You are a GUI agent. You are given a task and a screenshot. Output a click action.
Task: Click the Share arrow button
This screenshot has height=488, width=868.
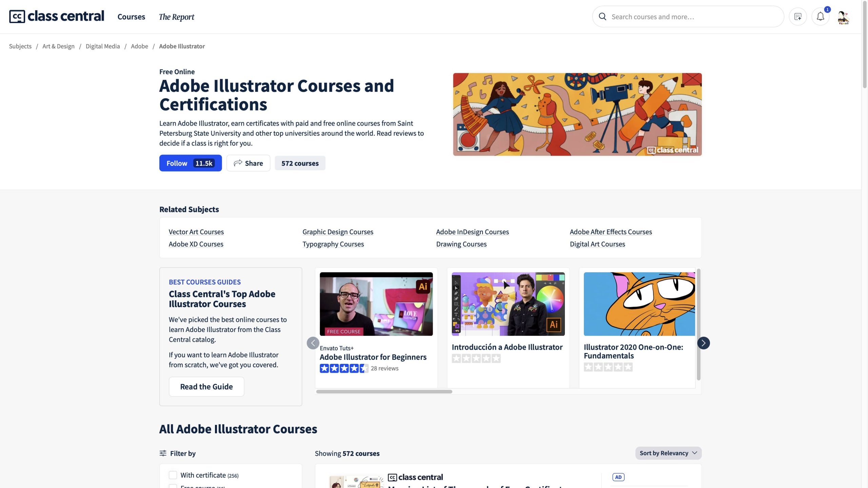[x=248, y=163]
